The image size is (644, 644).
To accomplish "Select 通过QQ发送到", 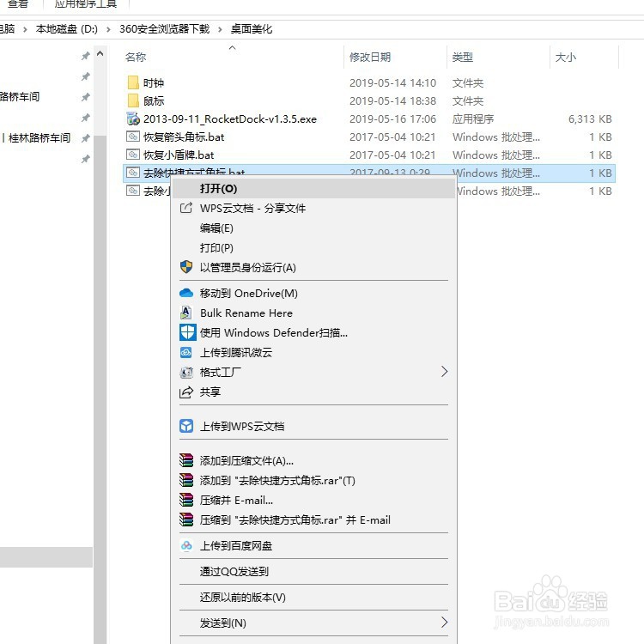I will [x=313, y=571].
